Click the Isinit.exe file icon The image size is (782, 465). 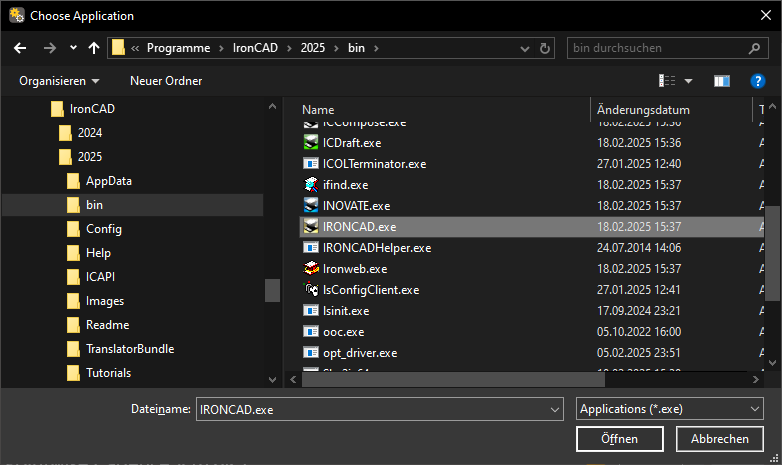(311, 310)
